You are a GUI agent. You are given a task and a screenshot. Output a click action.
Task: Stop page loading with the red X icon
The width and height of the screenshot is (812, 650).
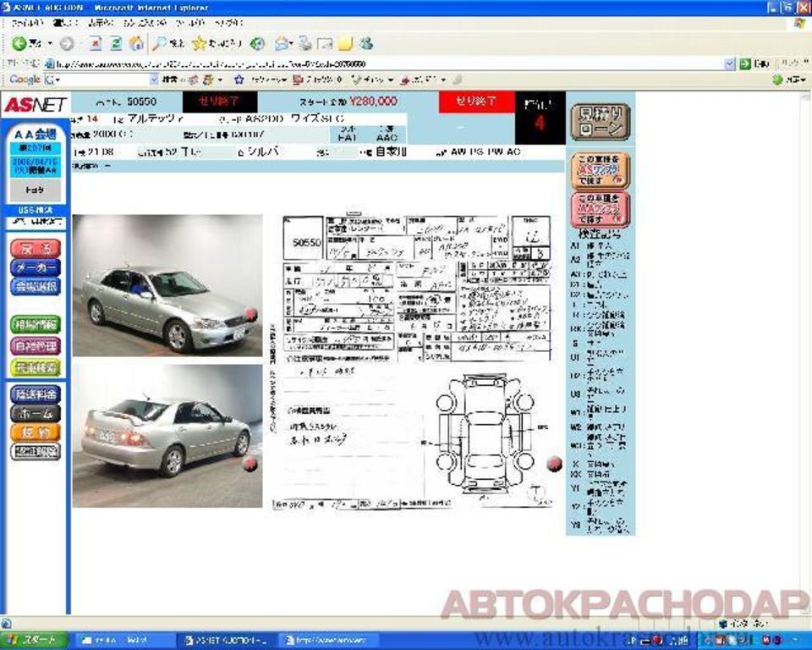pyautogui.click(x=96, y=43)
